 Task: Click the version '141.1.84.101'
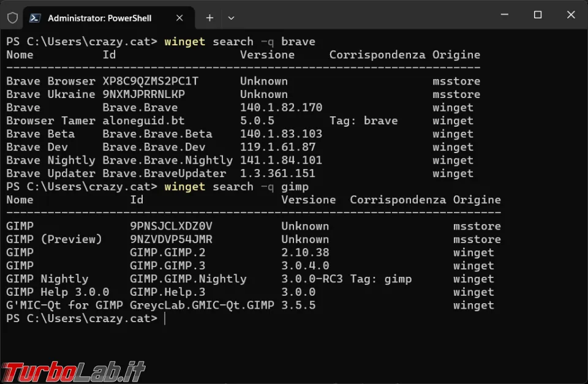coord(281,160)
